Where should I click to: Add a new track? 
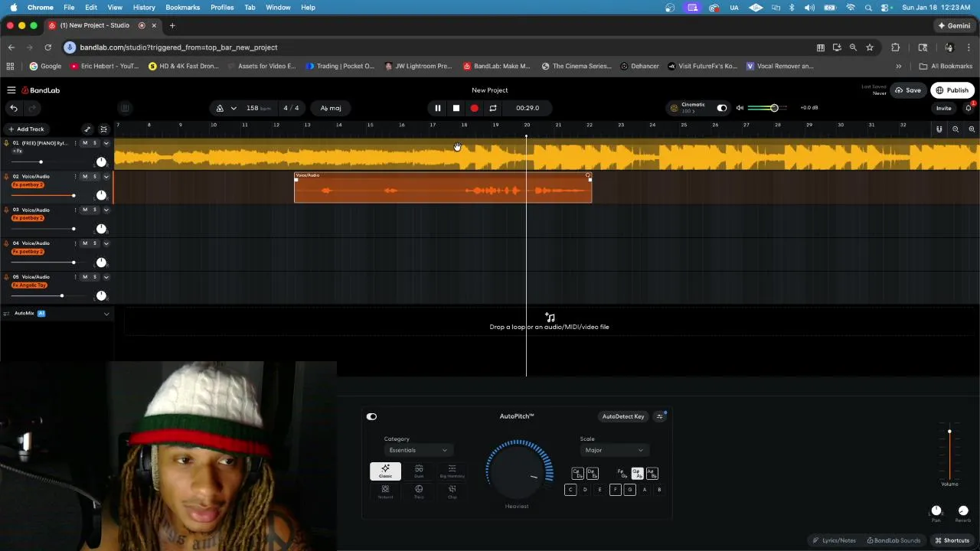(26, 129)
